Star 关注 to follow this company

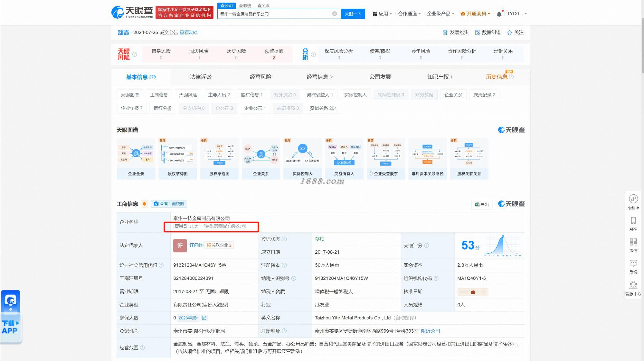point(515,33)
